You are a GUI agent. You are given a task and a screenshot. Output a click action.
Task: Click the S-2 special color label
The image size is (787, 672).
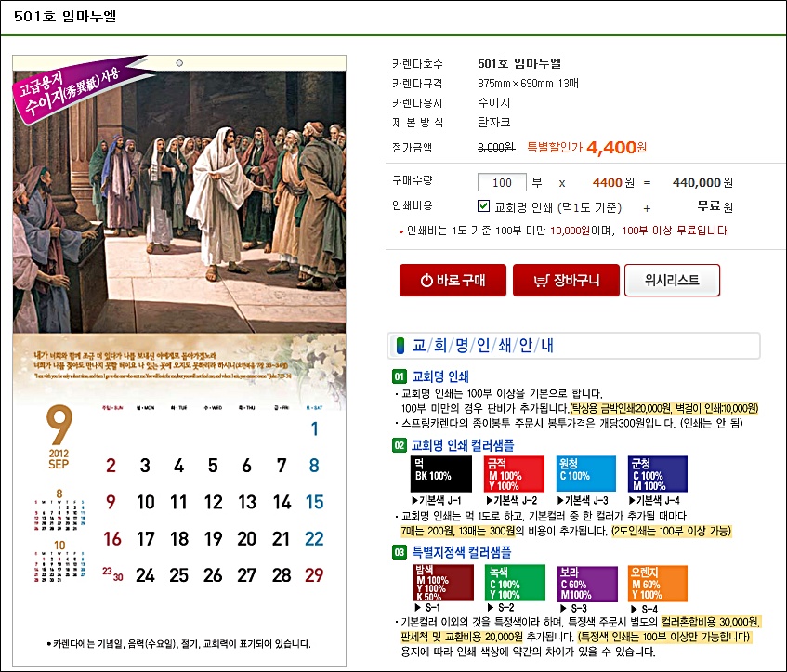point(501,608)
